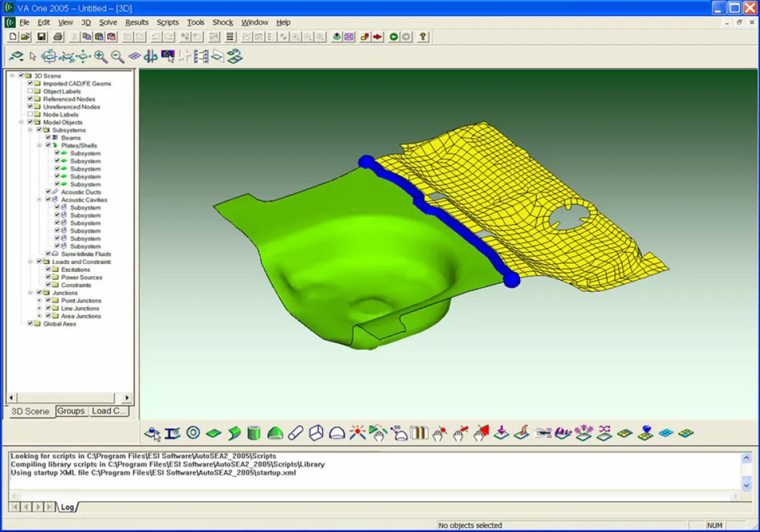
Task: Collapse the Plates/Shells node
Action: [39, 146]
